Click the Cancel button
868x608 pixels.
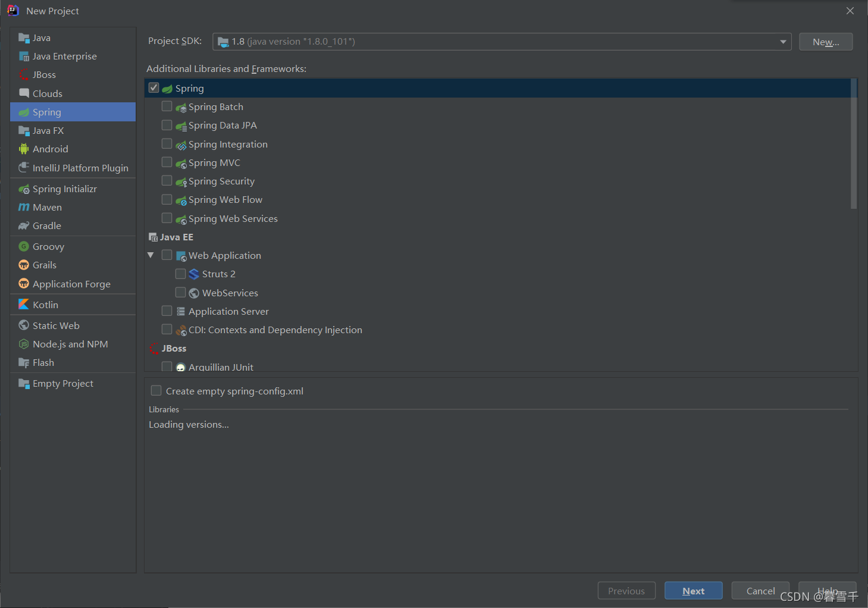coord(760,591)
